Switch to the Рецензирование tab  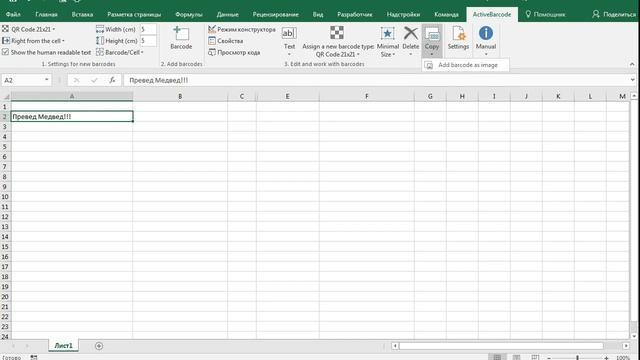coord(276,14)
